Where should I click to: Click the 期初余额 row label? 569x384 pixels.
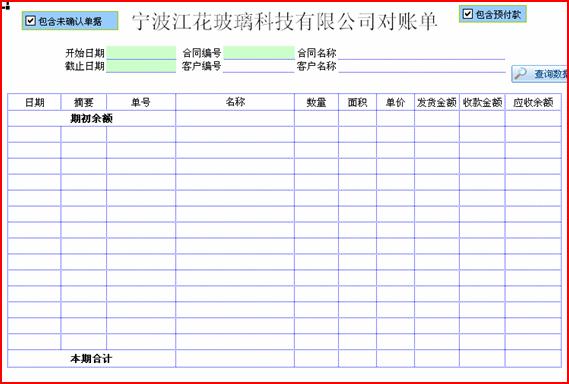pyautogui.click(x=91, y=119)
